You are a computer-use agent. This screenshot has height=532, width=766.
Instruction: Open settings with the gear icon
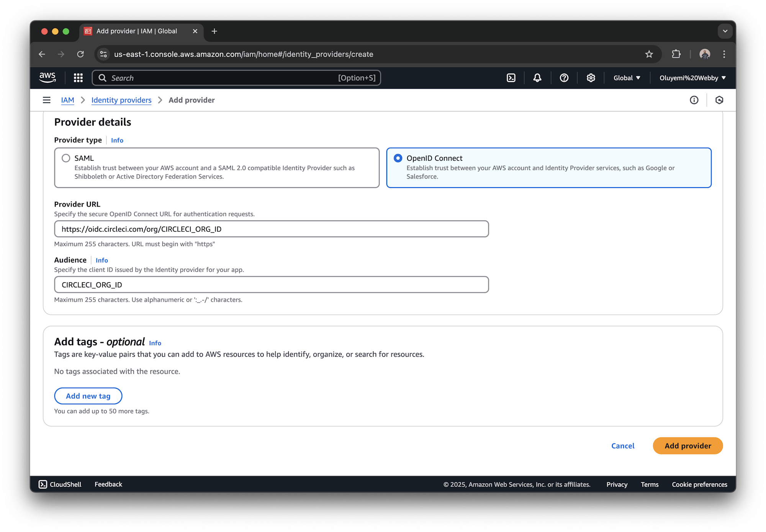click(591, 78)
